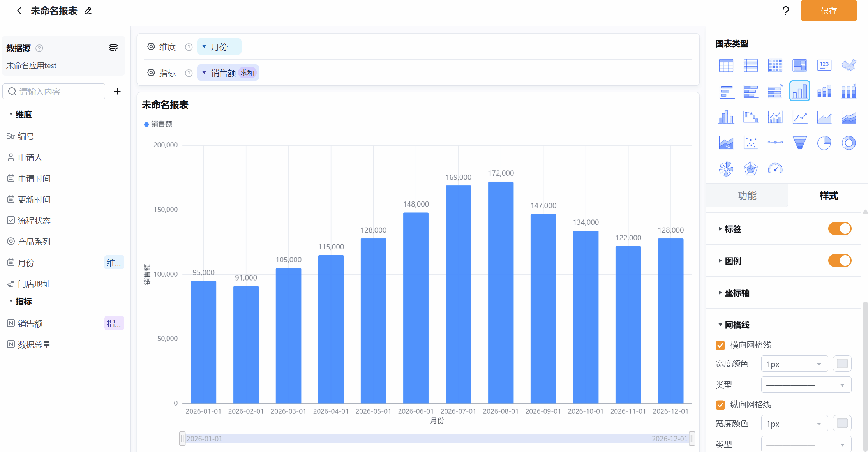
Task: Uncheck the 横向网格线 checkbox
Action: click(720, 345)
